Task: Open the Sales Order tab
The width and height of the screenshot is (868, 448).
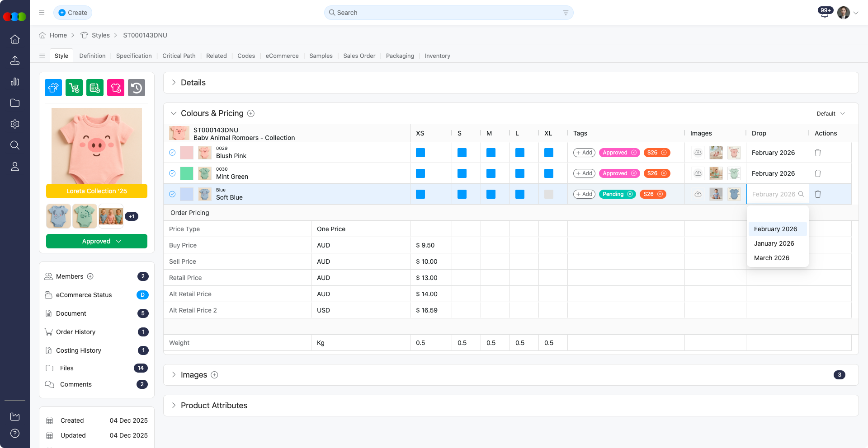Action: pyautogui.click(x=359, y=56)
